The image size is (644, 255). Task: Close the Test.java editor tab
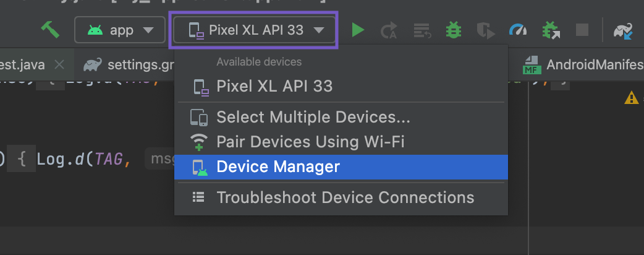coord(59,64)
